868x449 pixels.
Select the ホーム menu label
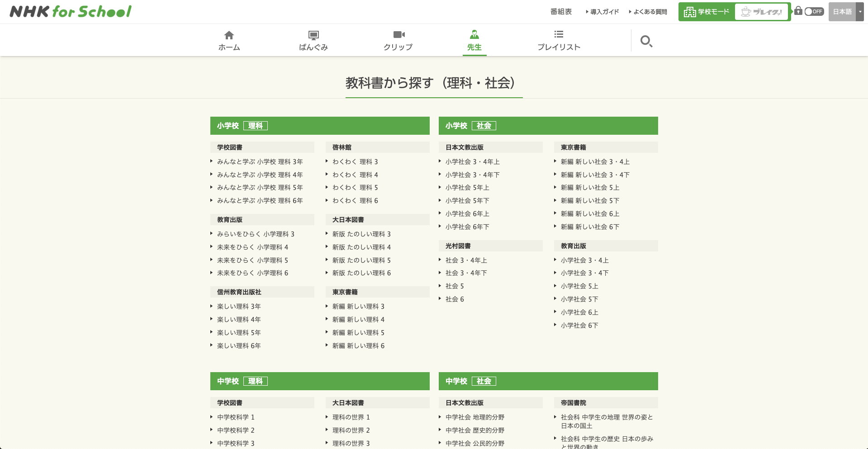tap(229, 47)
